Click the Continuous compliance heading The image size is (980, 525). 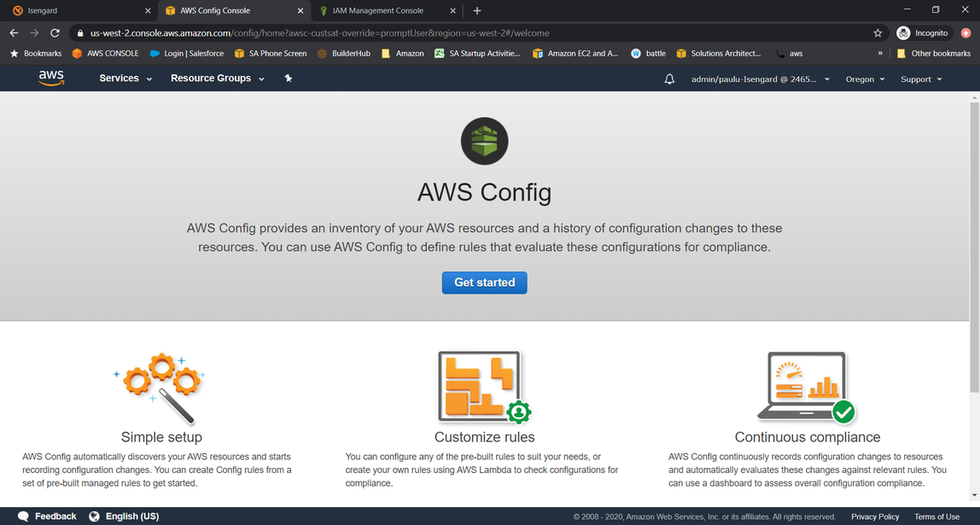click(x=808, y=437)
